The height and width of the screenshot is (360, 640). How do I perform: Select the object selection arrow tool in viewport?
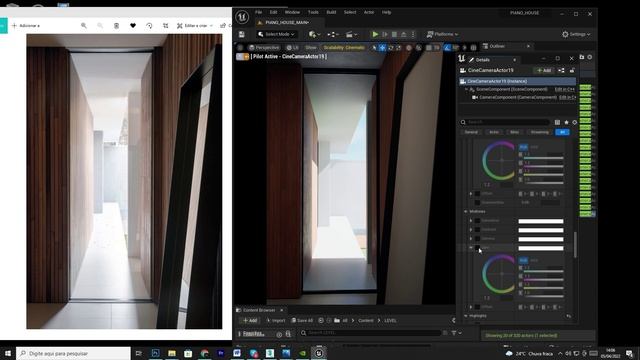pos(374,48)
